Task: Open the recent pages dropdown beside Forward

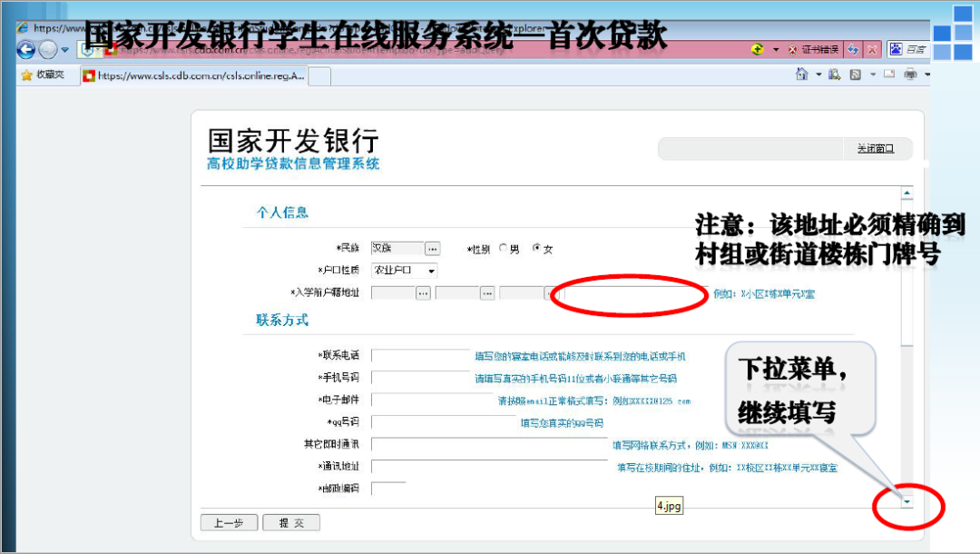Action: coord(65,49)
